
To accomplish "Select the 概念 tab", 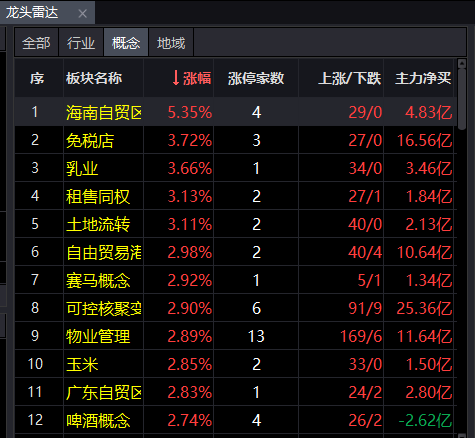I will point(126,42).
